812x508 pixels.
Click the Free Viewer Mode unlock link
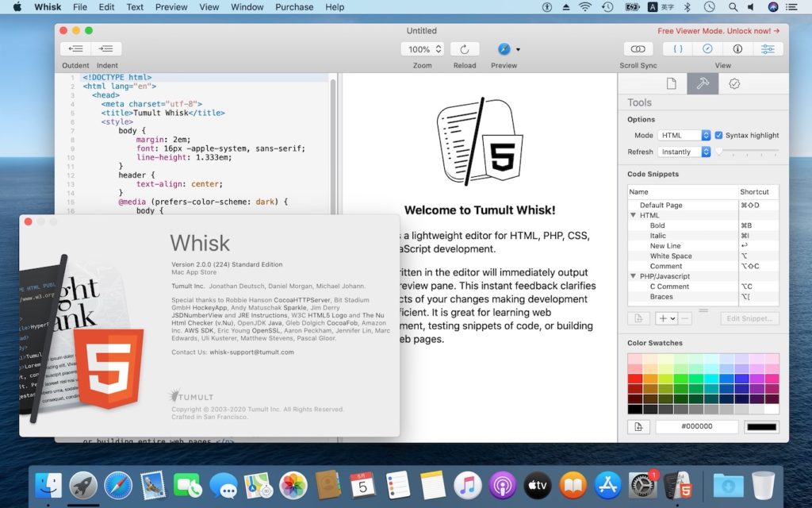[718, 31]
